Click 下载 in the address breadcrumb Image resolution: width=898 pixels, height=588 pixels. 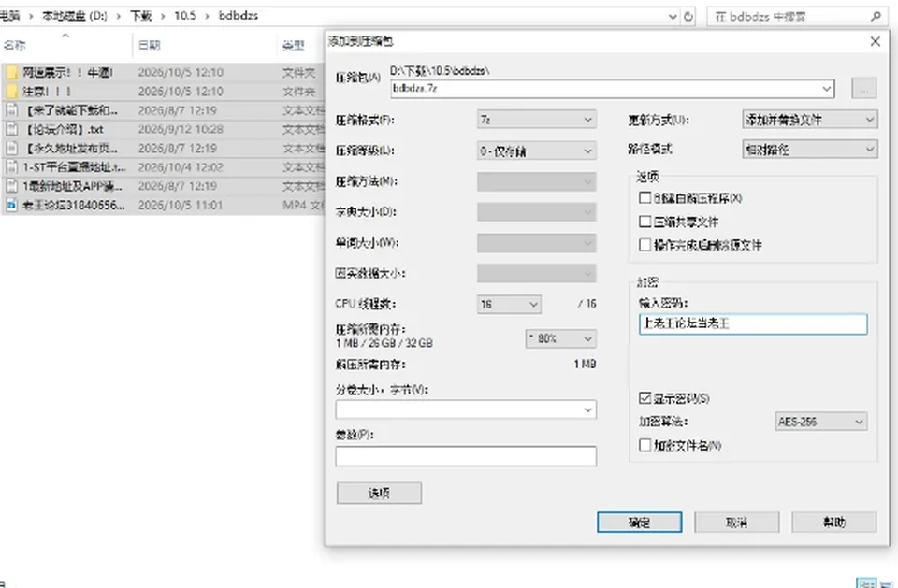(140, 16)
